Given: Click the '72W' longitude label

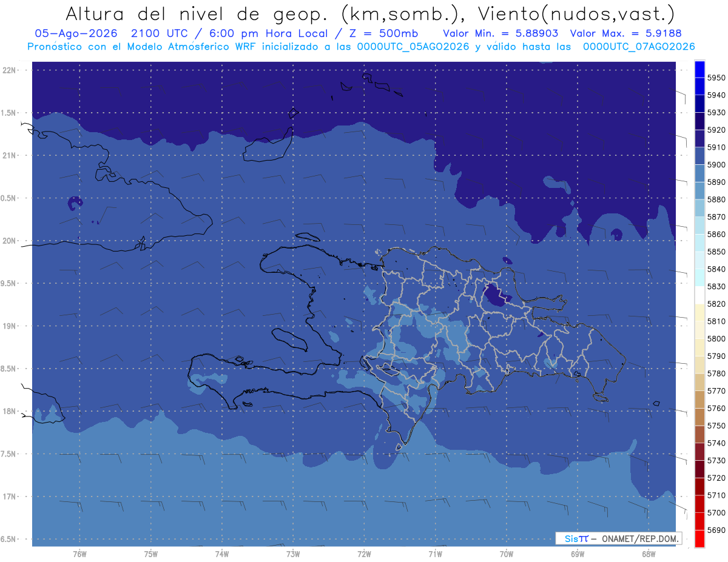Looking at the screenshot, I should click(x=365, y=554).
